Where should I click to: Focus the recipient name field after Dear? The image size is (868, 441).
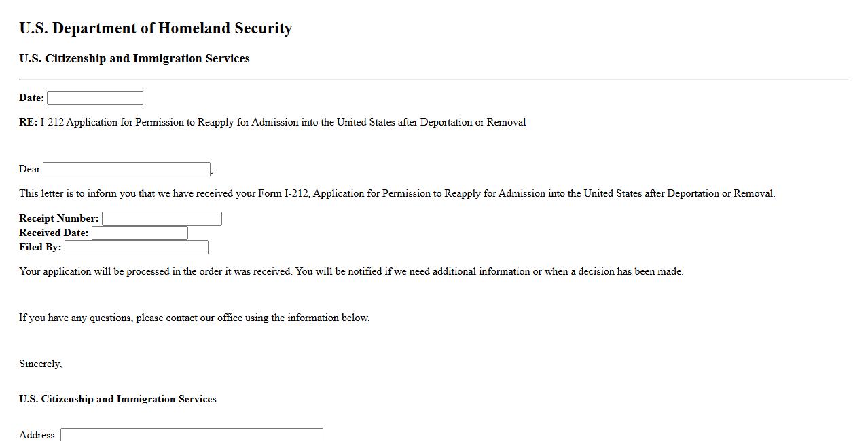click(x=127, y=170)
